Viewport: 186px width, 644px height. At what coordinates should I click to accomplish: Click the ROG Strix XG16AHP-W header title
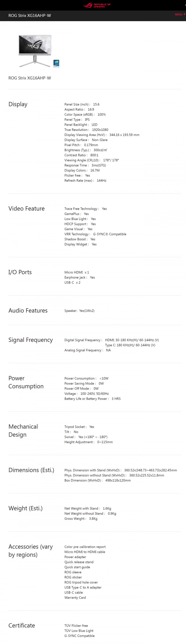pyautogui.click(x=30, y=16)
